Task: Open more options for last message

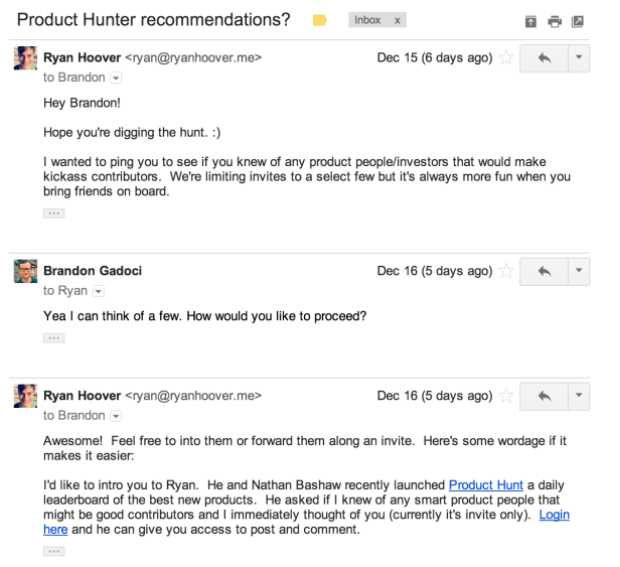Action: (x=579, y=396)
